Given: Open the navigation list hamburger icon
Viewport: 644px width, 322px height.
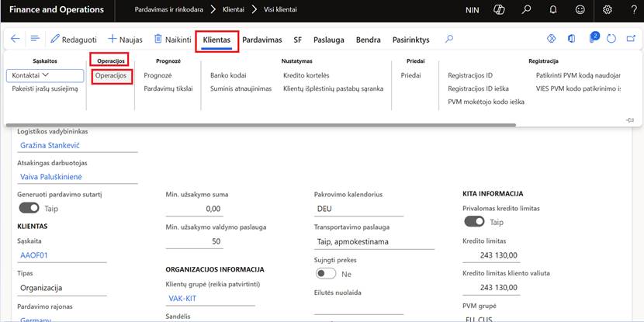Looking at the screenshot, I should [36, 39].
